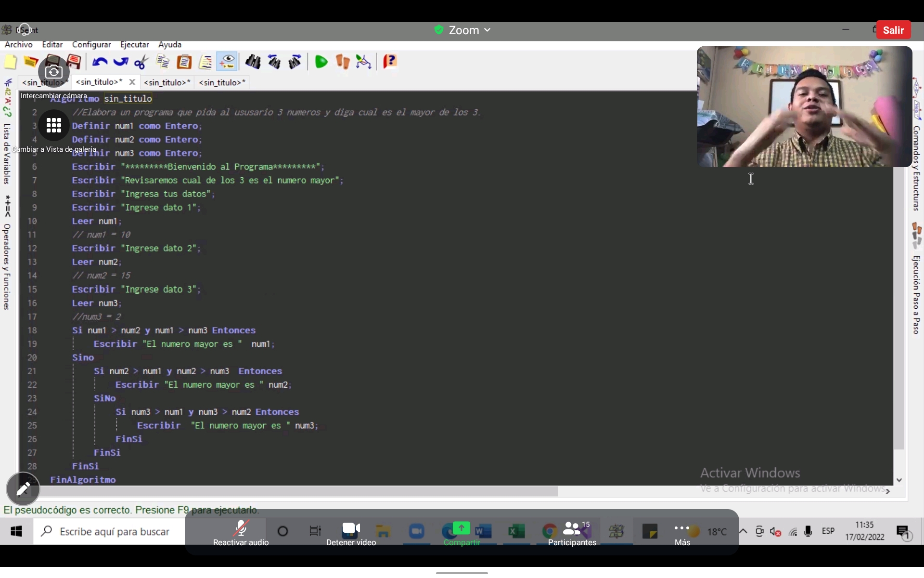924x578 pixels.
Task: Expand the Lista de Variables side panel
Action: (x=7, y=154)
